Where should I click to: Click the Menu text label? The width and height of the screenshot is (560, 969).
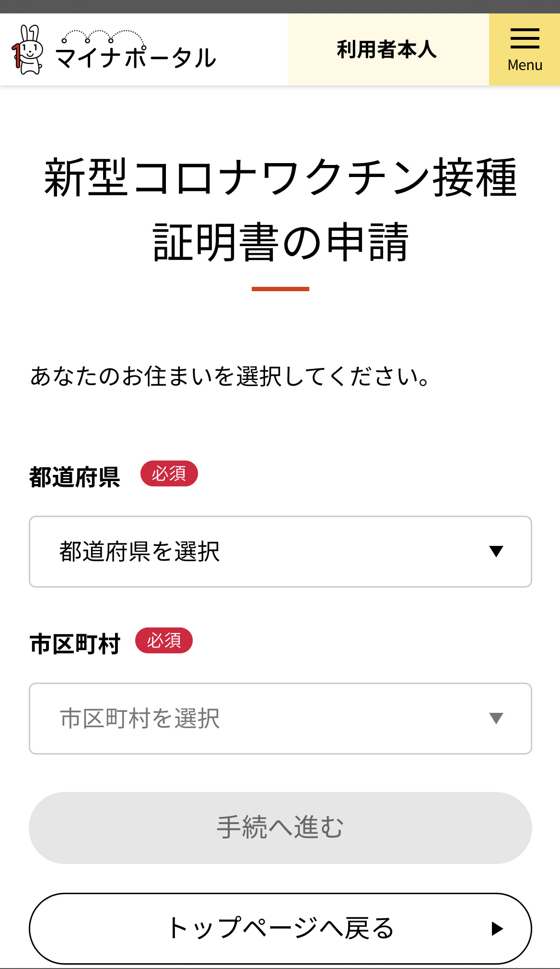525,65
